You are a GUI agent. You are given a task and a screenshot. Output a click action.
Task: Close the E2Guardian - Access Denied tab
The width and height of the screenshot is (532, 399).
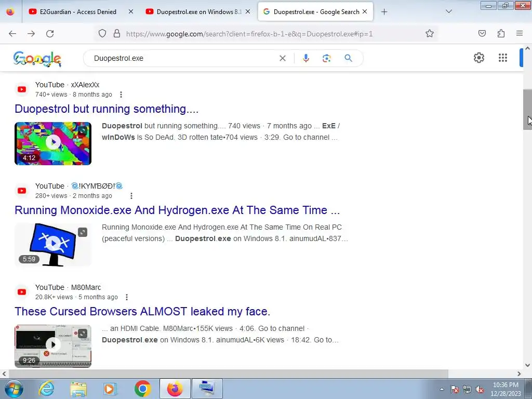[x=130, y=11]
